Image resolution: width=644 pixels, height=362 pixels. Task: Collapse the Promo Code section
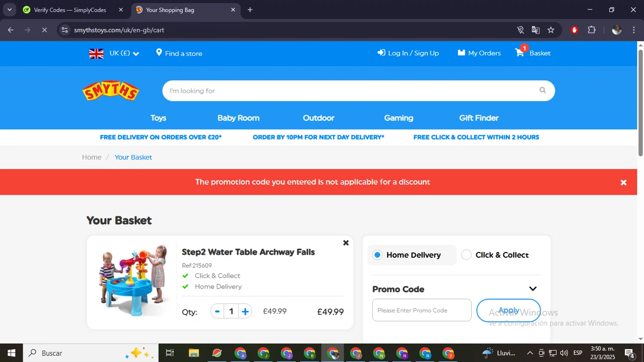533,289
